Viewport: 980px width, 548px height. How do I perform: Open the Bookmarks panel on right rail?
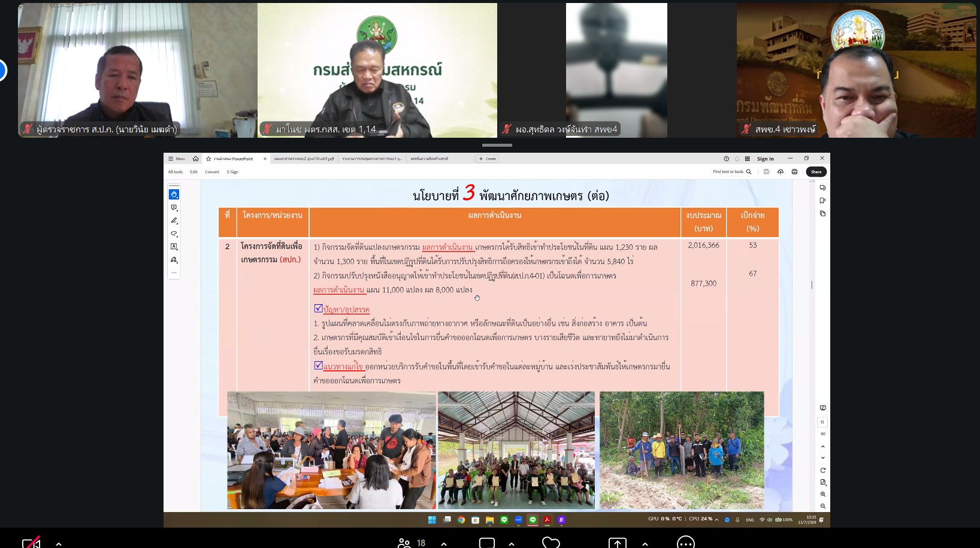coord(822,201)
